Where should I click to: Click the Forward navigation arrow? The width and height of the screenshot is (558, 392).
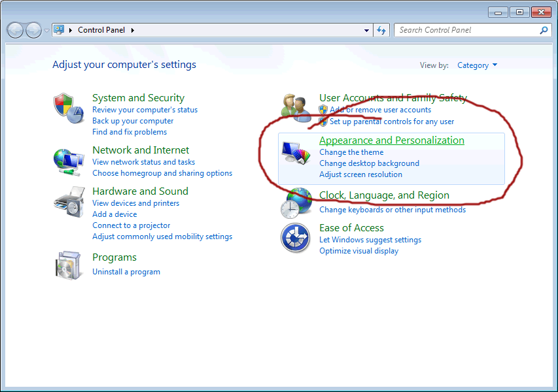(x=34, y=30)
